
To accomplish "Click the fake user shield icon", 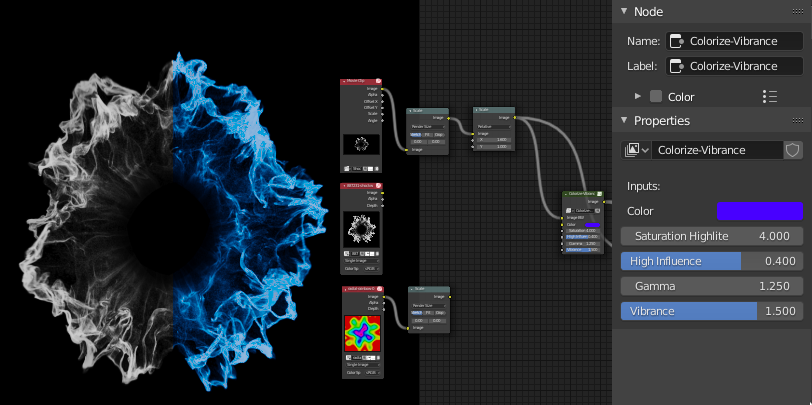I will [793, 150].
